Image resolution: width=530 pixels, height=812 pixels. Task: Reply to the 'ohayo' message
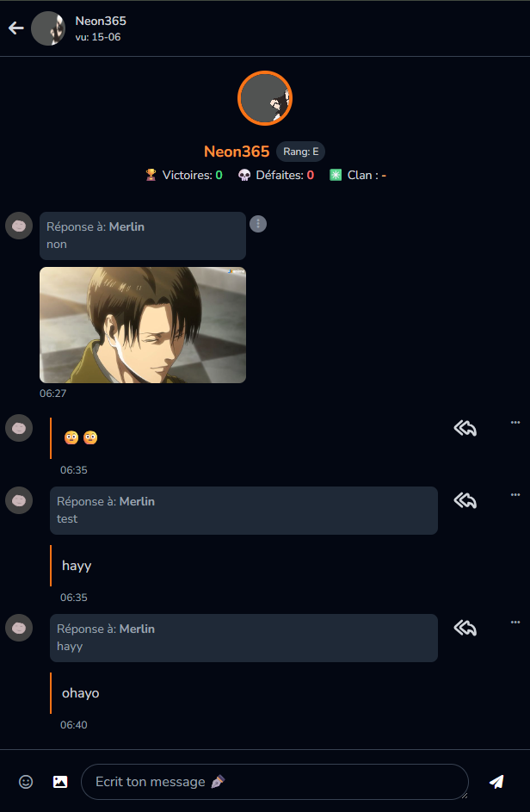(465, 628)
